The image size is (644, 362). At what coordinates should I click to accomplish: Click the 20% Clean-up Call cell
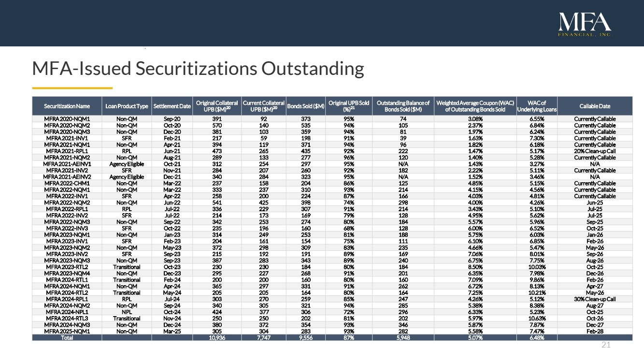pyautogui.click(x=595, y=151)
